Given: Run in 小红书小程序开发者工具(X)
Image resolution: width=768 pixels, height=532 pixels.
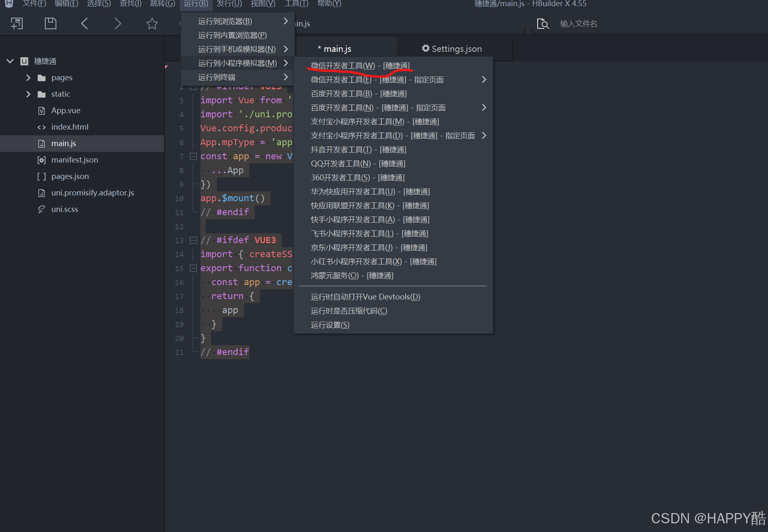Looking at the screenshot, I should [374, 262].
